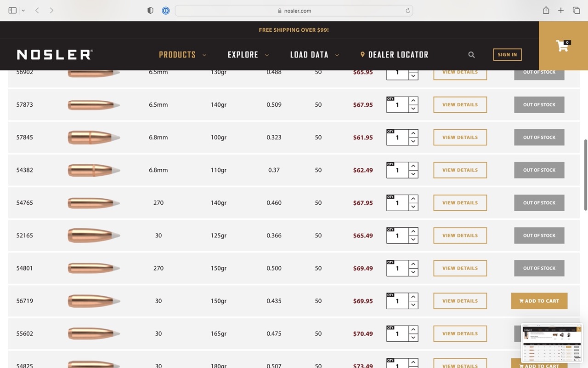View details for item 52165
Viewport: 588px width, 368px height.
[460, 236]
